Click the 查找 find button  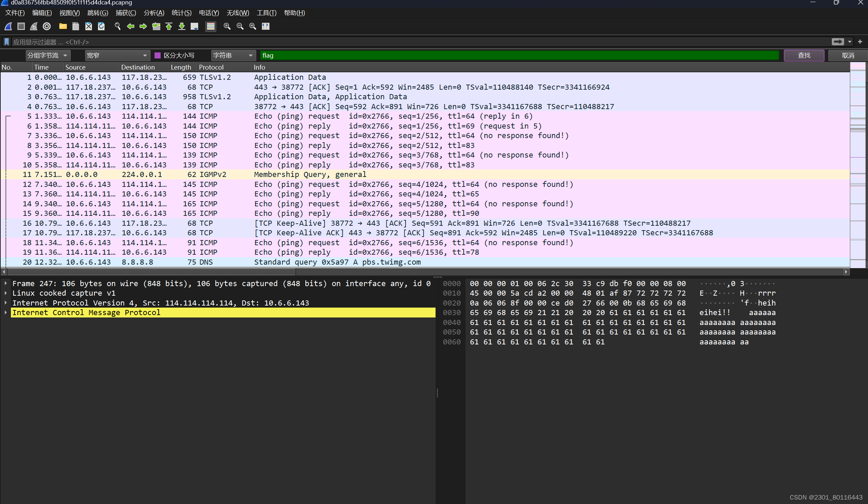pyautogui.click(x=804, y=55)
